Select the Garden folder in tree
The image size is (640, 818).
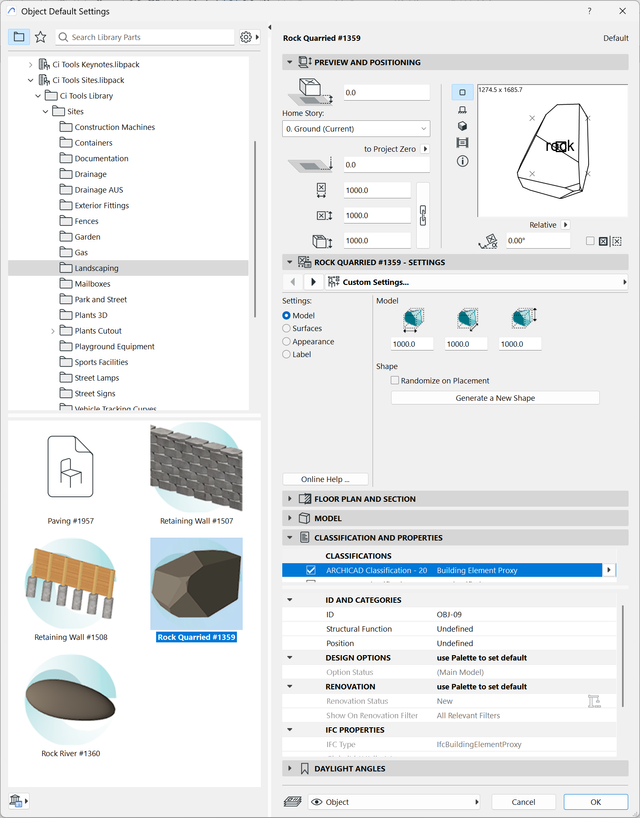87,237
